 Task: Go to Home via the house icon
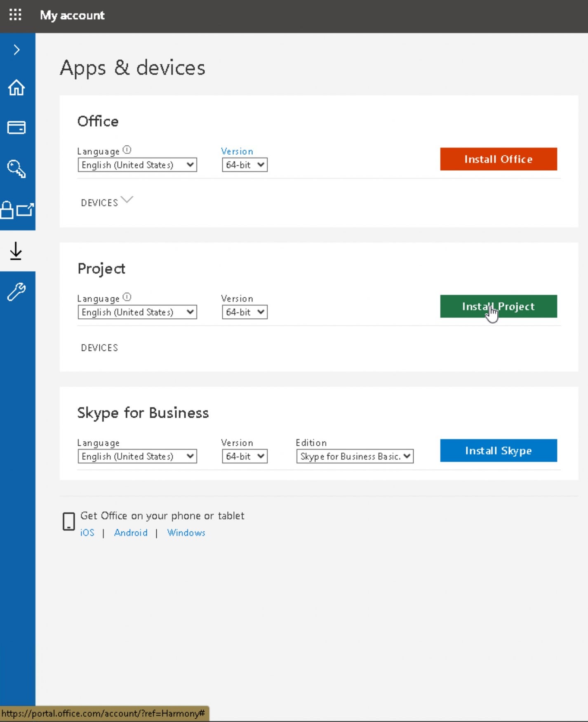click(x=16, y=87)
